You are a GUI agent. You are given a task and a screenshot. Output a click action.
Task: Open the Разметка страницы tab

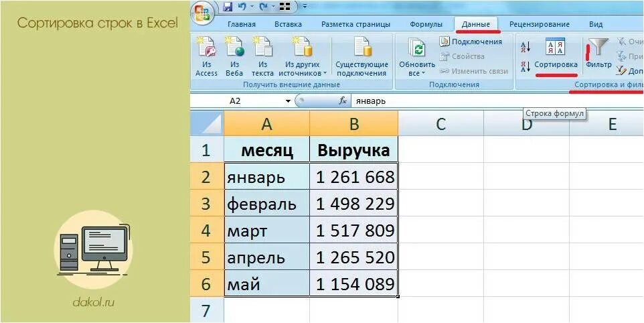(355, 24)
